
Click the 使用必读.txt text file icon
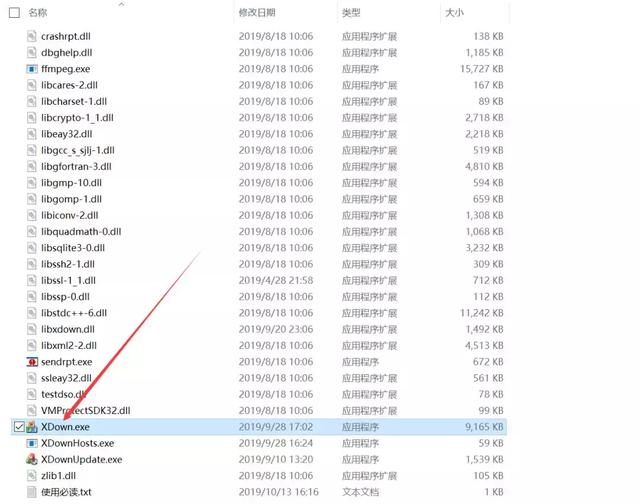pyautogui.click(x=33, y=492)
